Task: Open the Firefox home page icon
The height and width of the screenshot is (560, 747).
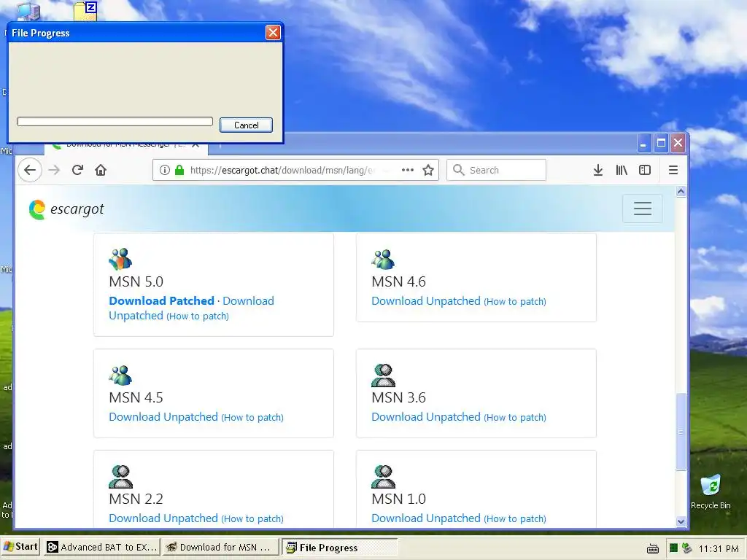Action: pos(101,170)
